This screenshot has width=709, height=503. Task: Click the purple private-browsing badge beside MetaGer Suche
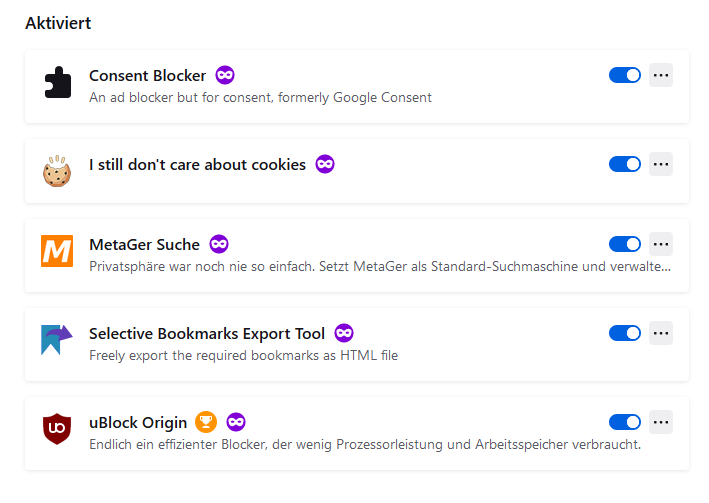(219, 244)
